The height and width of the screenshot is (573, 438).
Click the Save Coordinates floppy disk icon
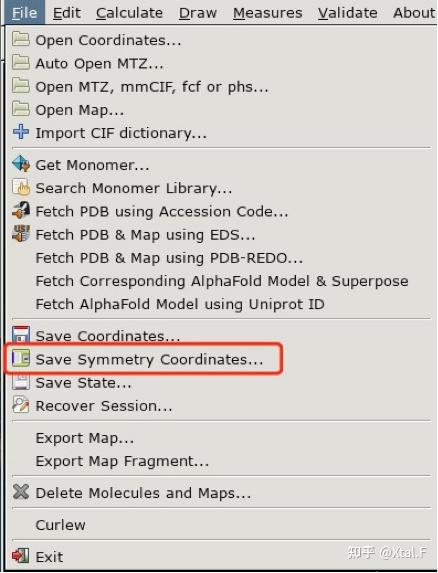[21, 334]
